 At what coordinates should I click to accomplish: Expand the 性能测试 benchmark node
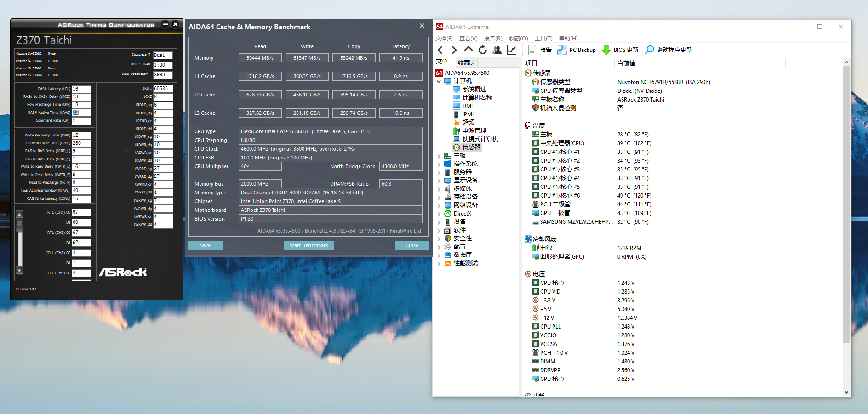point(439,263)
